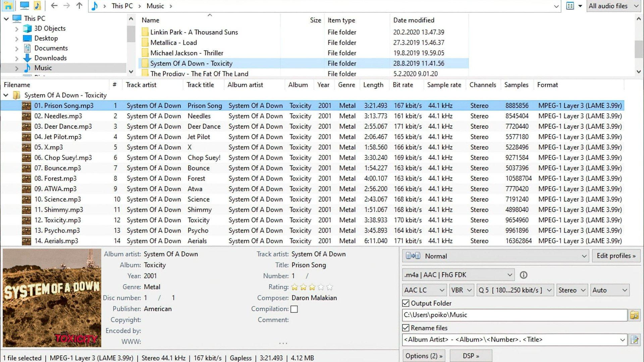This screenshot has height=362, width=644.
Task: Go forward with the right arrow
Action: [67, 6]
